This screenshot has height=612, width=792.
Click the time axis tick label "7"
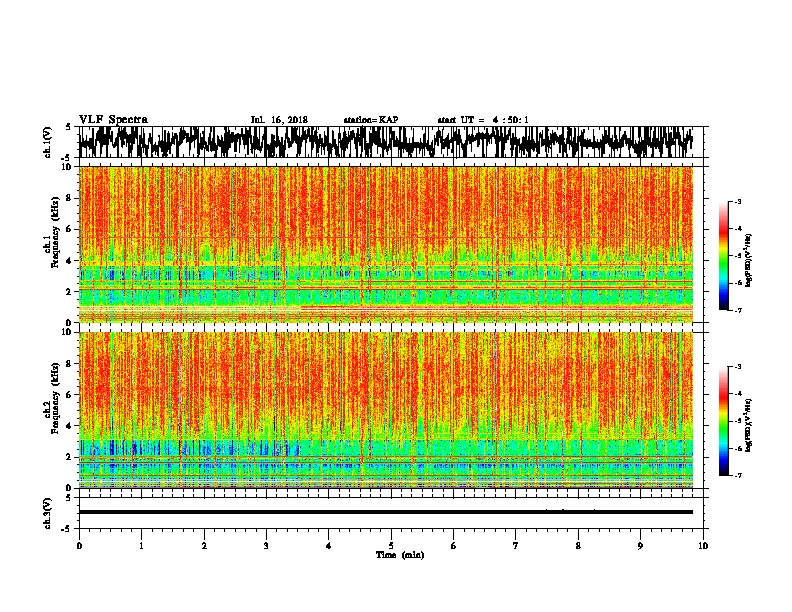click(516, 546)
